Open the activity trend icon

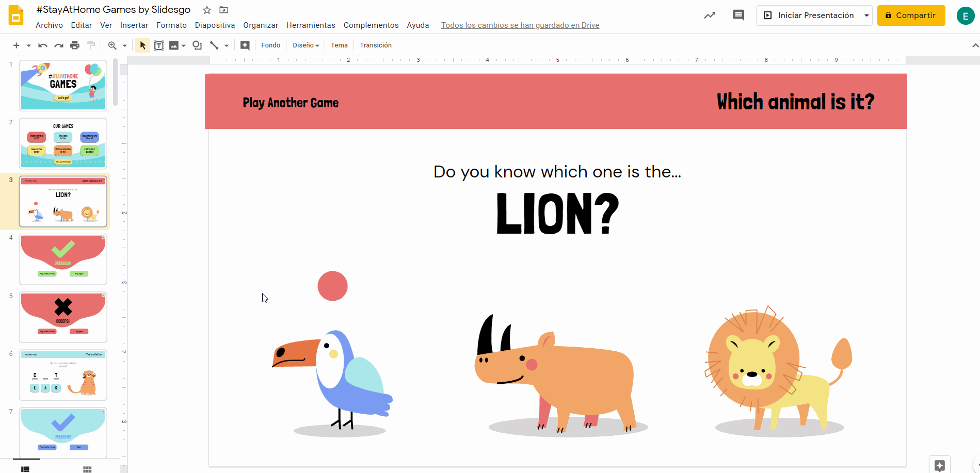pos(710,15)
